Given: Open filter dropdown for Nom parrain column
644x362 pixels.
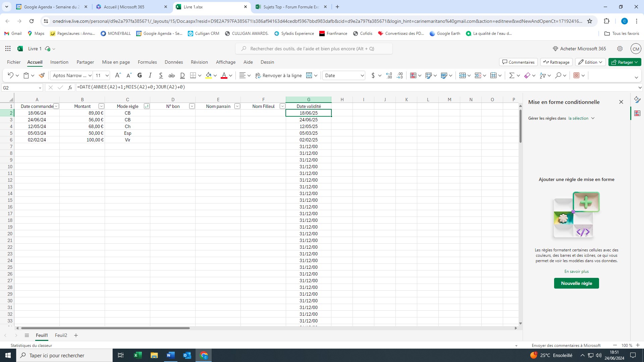Looking at the screenshot, I should [x=237, y=106].
